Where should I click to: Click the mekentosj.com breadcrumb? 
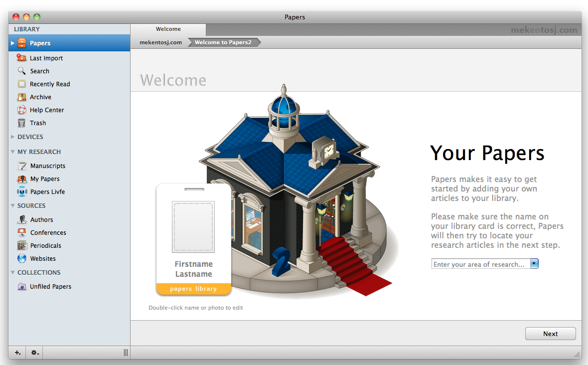(x=160, y=42)
